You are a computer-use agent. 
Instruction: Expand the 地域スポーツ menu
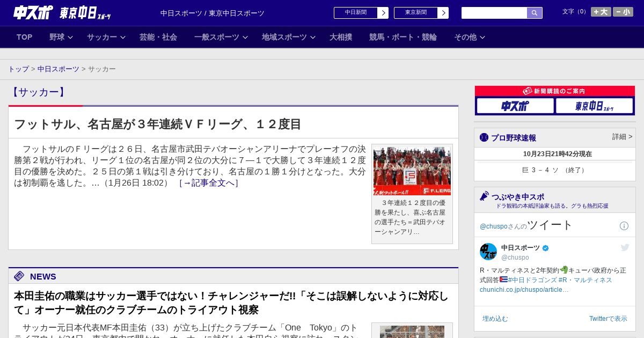pyautogui.click(x=289, y=37)
